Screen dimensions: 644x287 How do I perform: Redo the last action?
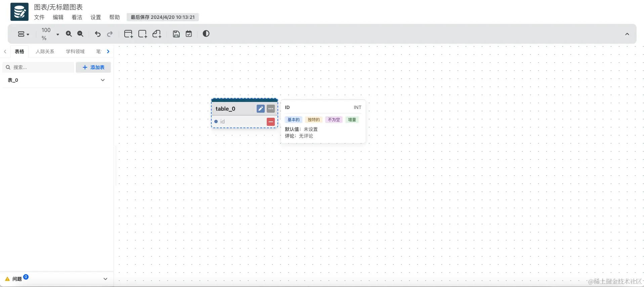coord(110,34)
